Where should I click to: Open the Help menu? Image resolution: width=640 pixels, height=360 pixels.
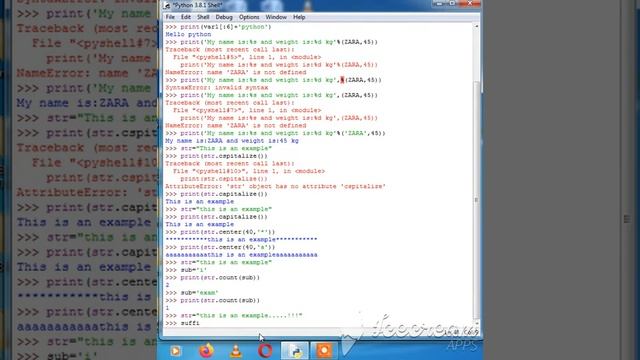click(x=299, y=17)
